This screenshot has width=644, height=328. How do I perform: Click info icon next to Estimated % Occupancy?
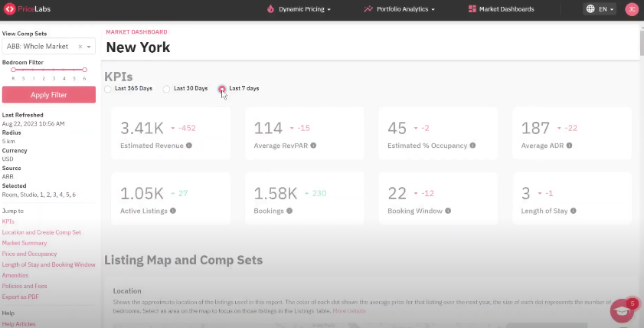[x=472, y=146]
